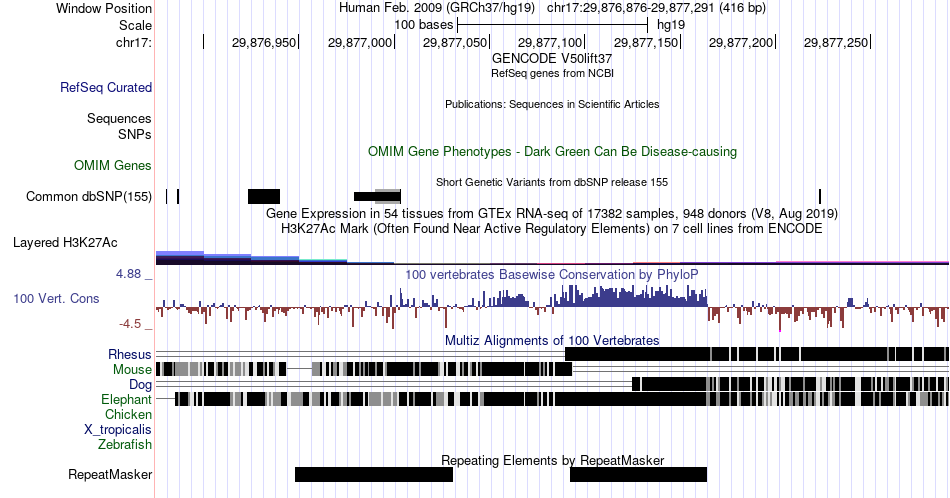Open the OMIM Genes track label

(113, 165)
